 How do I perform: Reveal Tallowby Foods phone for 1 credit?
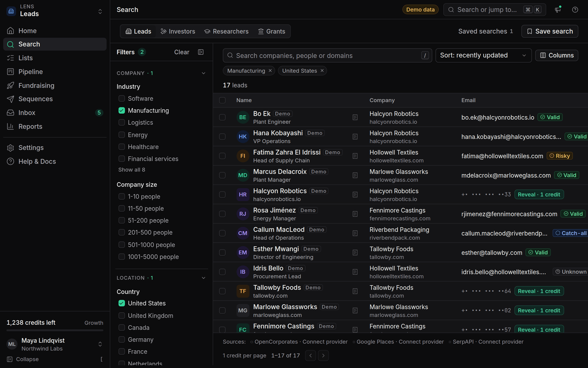(539, 291)
